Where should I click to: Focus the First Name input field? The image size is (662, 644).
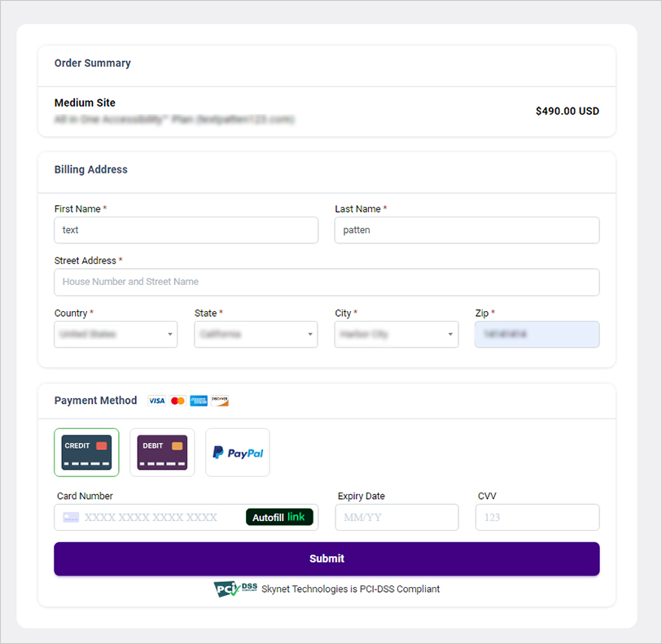(186, 230)
